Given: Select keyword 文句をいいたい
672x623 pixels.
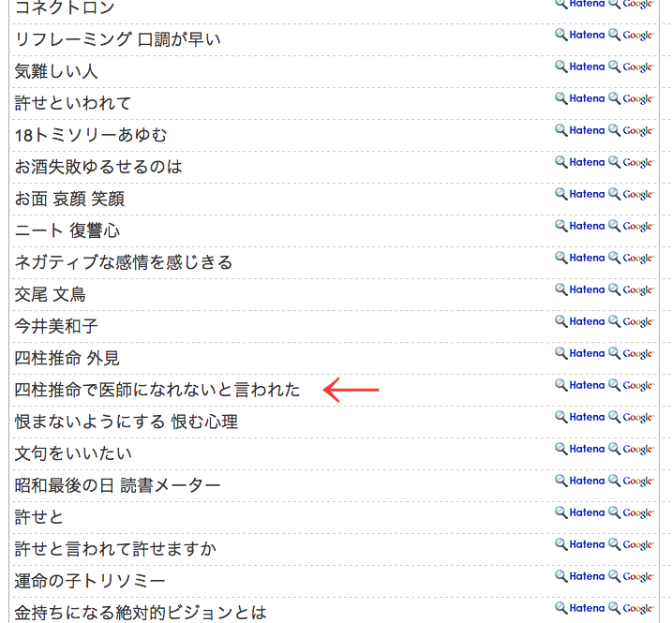Looking at the screenshot, I should tap(73, 453).
